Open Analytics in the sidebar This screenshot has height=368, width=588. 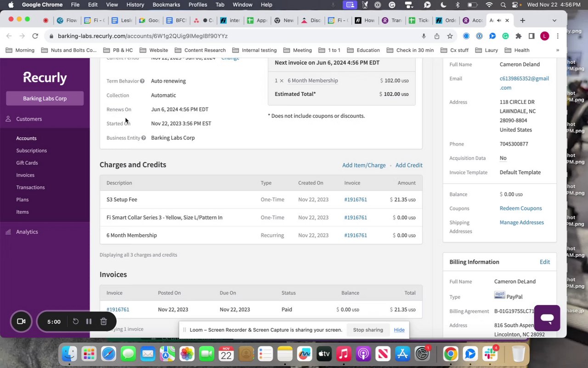(27, 232)
